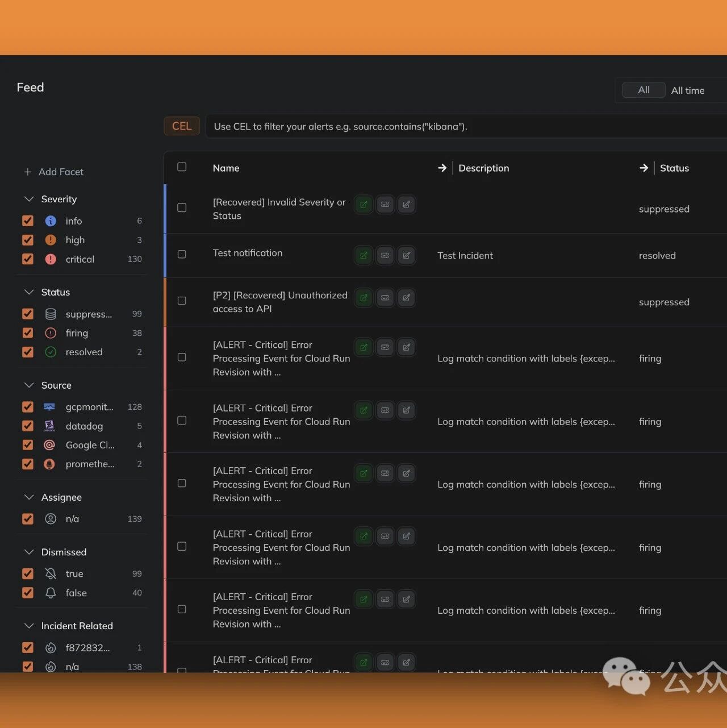This screenshot has width=727, height=728.
Task: Collapse the Status facet group
Action: click(29, 292)
